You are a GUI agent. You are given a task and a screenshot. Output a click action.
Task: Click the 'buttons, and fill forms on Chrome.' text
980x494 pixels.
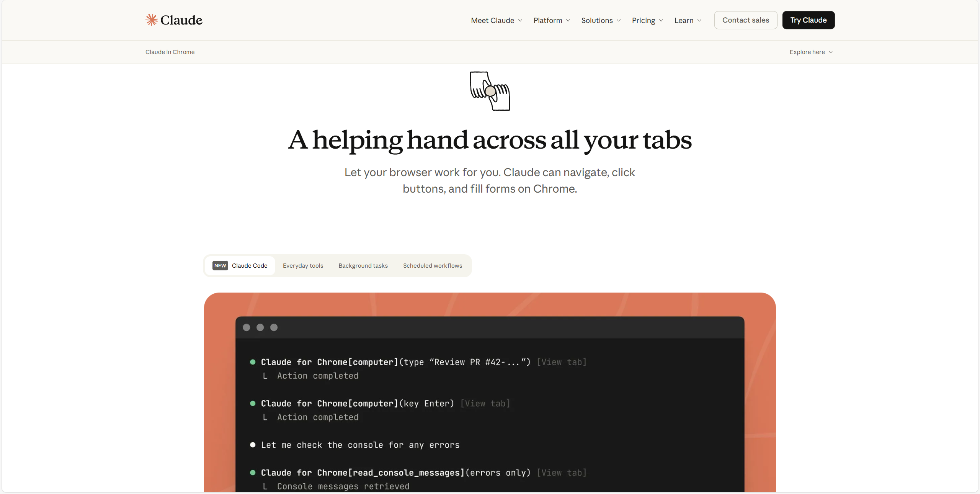point(490,189)
